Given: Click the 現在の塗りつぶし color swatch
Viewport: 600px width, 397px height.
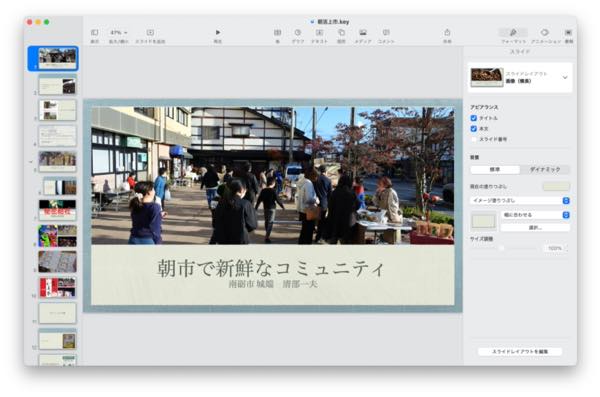Looking at the screenshot, I should pyautogui.click(x=556, y=186).
